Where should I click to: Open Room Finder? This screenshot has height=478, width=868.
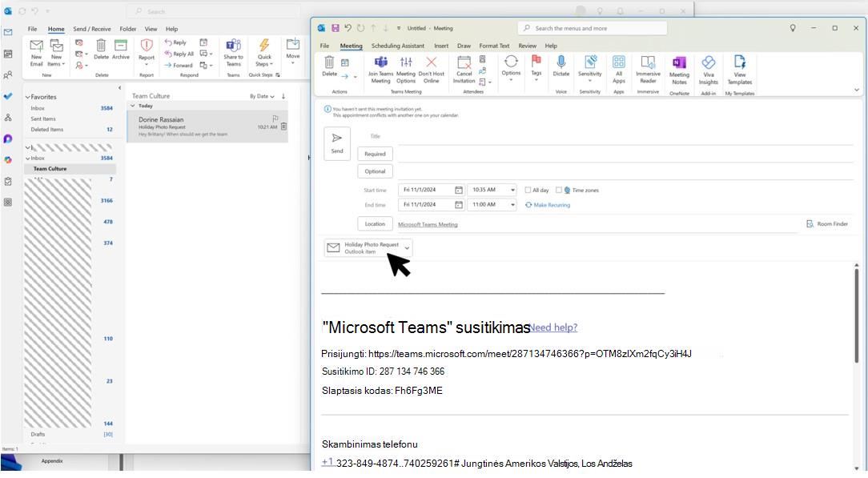coord(827,223)
